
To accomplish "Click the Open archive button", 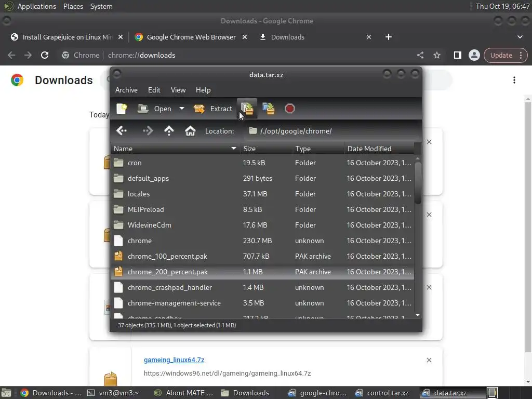I will point(154,109).
